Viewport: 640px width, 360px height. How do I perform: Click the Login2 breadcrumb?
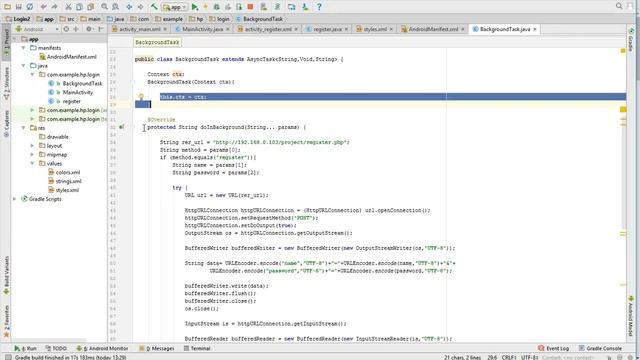(x=18, y=19)
